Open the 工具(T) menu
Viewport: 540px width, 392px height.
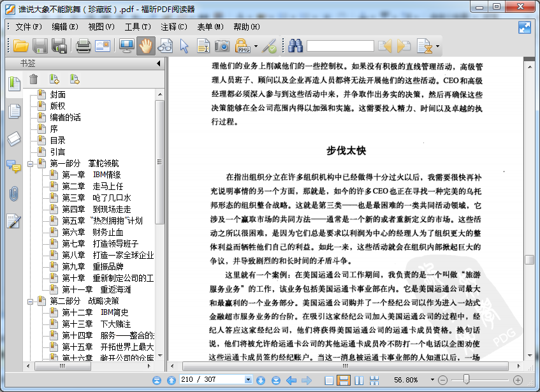[138, 27]
